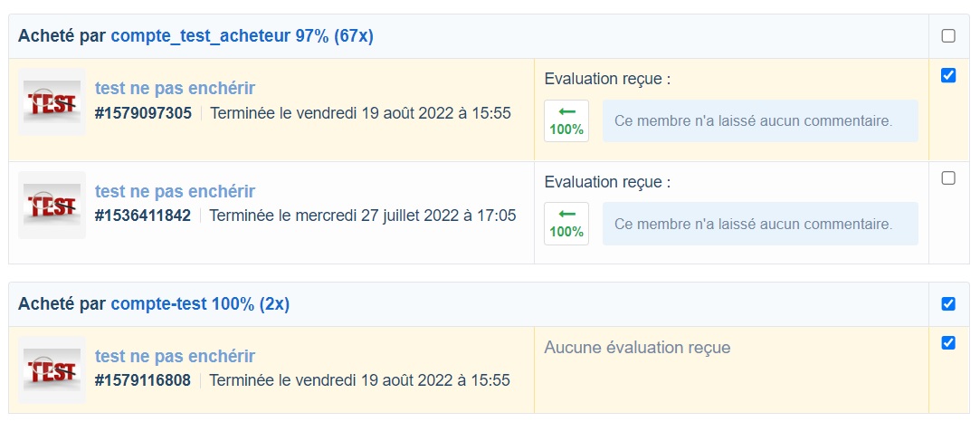Deselect the checkbox for listing #1579116808

(948, 343)
